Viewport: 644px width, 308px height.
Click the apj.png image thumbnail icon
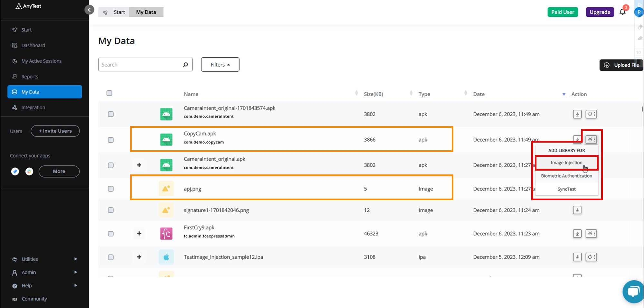[166, 189]
